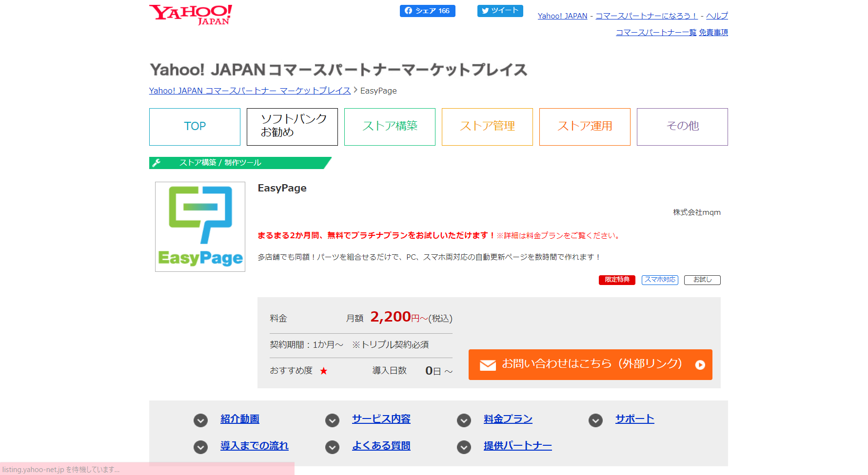Select the ストア構築 category tab

(390, 127)
